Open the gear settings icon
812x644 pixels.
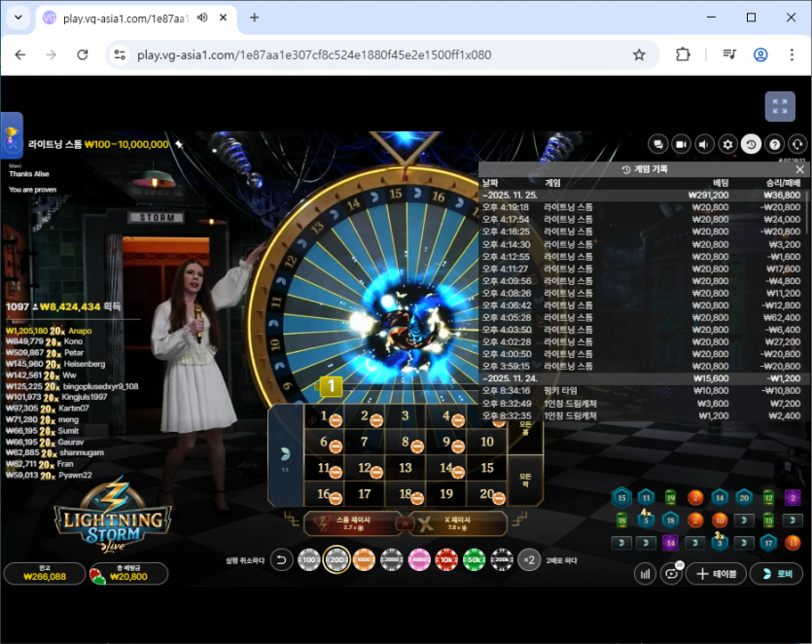[727, 144]
